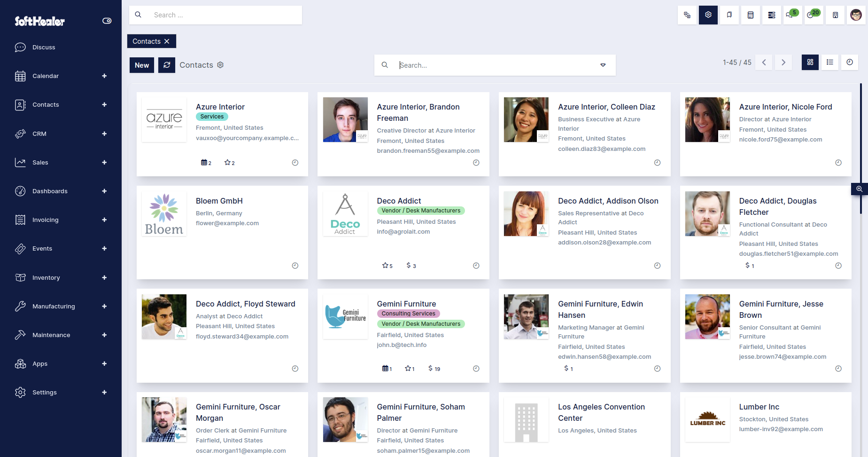This screenshot has height=457, width=868.
Task: Open Deco Addict sales dollar count
Action: [x=411, y=266]
